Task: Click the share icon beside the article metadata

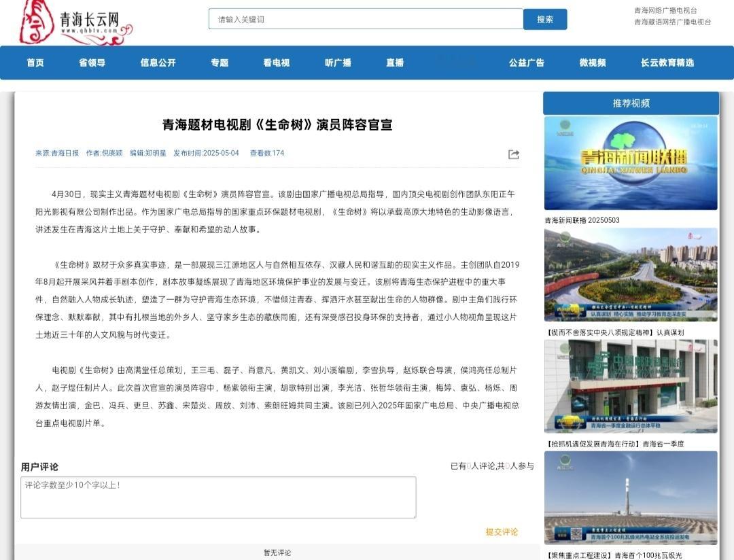Action: (514, 154)
